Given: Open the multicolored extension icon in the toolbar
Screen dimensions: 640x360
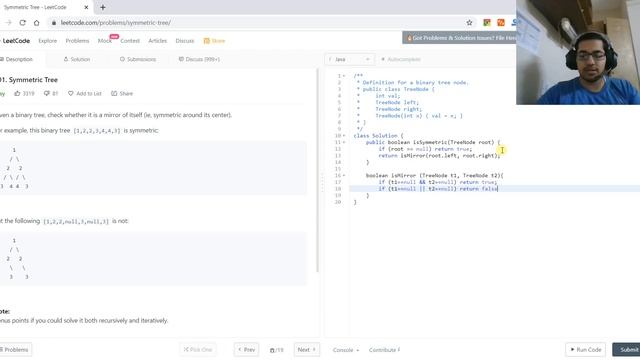Looking at the screenshot, I should [487, 23].
